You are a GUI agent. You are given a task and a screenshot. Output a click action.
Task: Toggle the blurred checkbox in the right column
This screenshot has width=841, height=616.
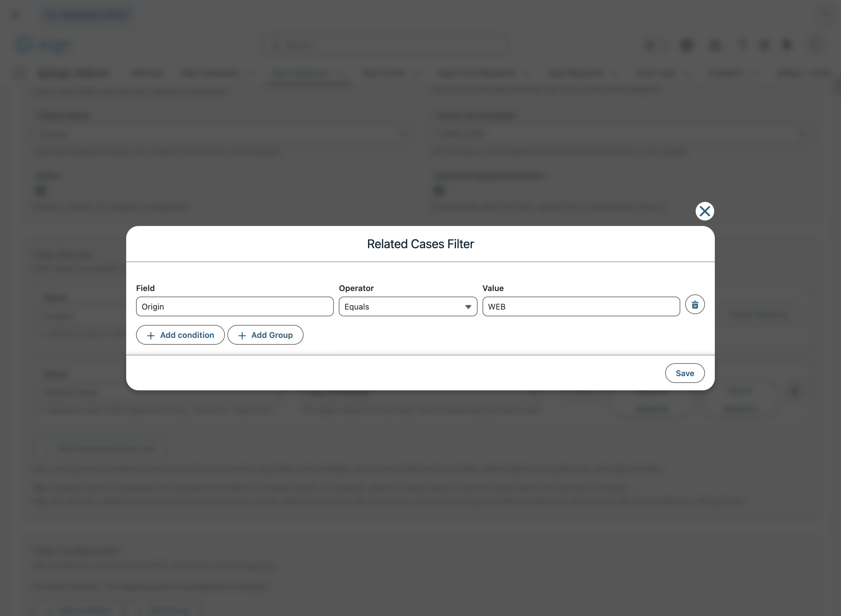coord(439,191)
